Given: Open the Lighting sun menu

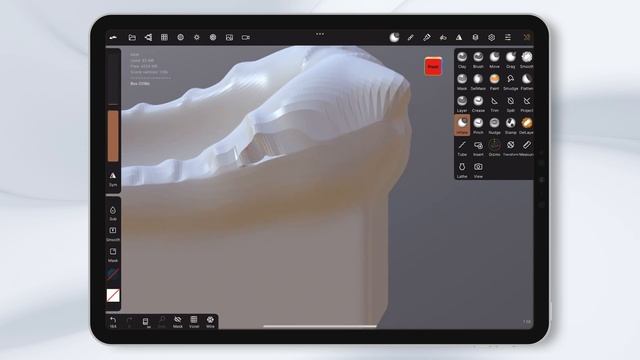Looking at the screenshot, I should pyautogui.click(x=197, y=37).
